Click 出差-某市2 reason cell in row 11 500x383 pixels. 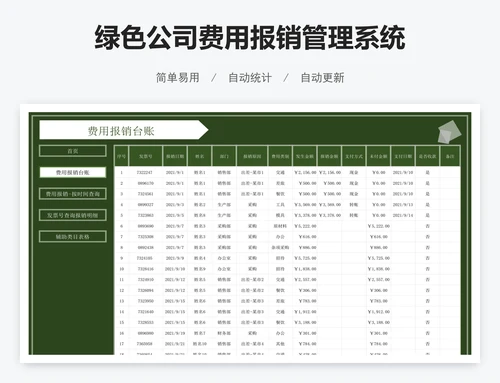click(x=252, y=280)
